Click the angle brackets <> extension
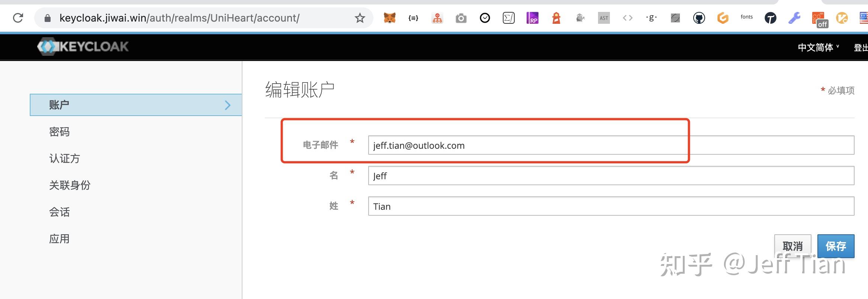The height and width of the screenshot is (299, 868). point(628,18)
